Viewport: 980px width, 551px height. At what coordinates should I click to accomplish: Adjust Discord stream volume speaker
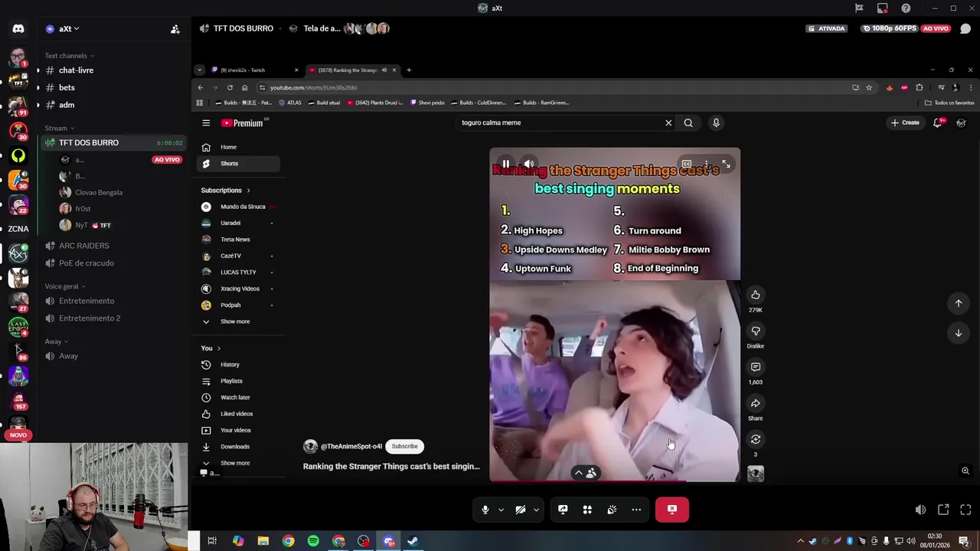[x=920, y=510]
